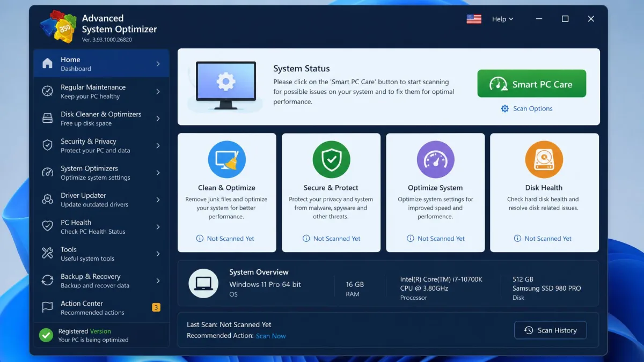Click the 16 GB RAM value
This screenshot has height=362, width=644.
coord(355,284)
